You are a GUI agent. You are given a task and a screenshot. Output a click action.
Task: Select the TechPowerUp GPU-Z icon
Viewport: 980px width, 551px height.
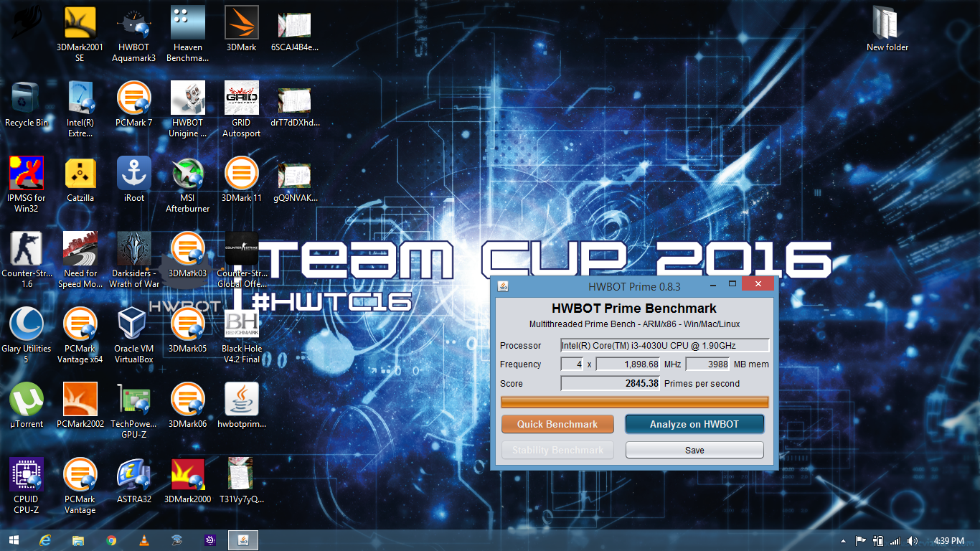tap(134, 410)
